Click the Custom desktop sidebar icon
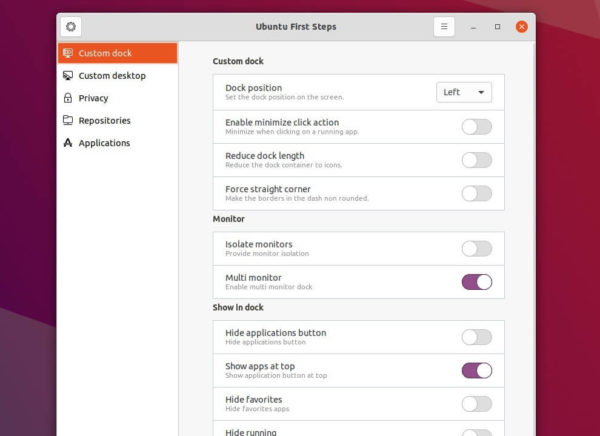The width and height of the screenshot is (600, 436). click(x=68, y=75)
